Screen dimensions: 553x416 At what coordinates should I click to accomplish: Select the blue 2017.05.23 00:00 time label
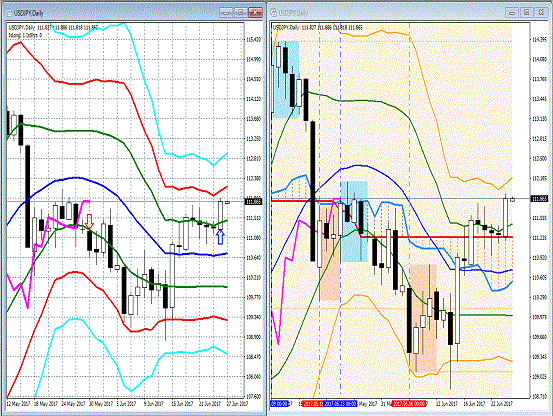click(x=340, y=403)
